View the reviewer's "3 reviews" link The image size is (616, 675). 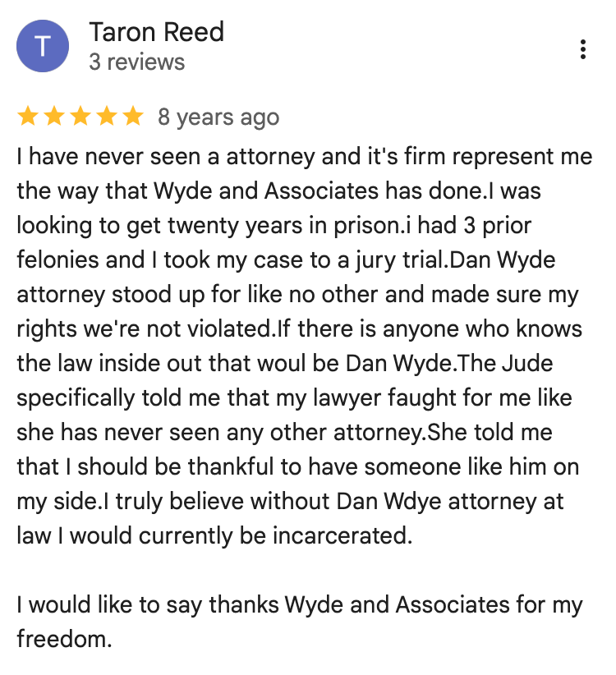click(136, 62)
